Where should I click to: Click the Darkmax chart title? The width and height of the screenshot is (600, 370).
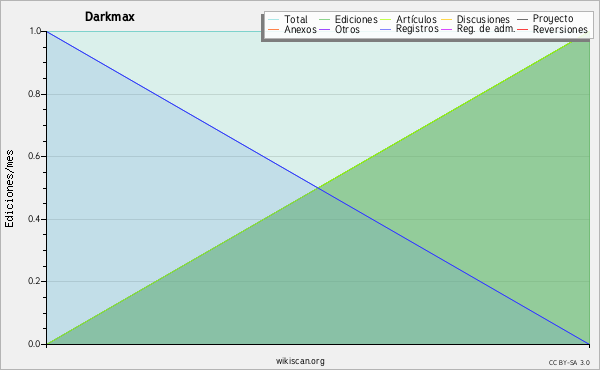(x=110, y=17)
